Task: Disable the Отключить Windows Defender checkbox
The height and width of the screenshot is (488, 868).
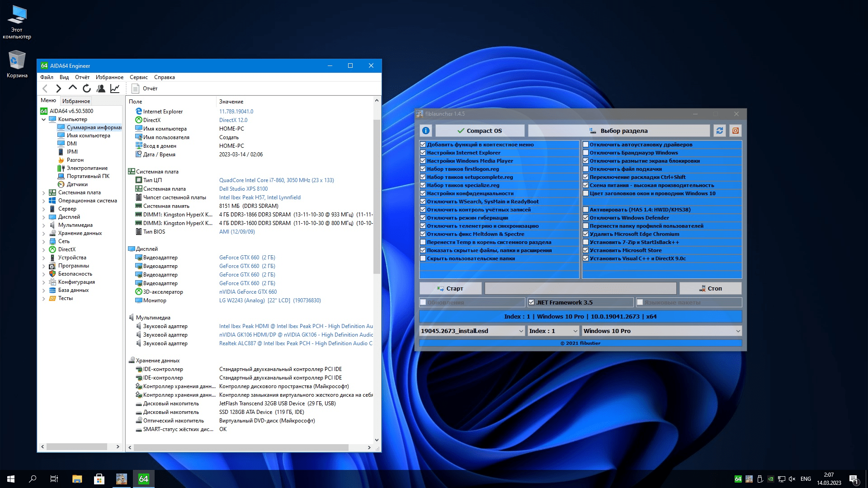Action: 586,218
